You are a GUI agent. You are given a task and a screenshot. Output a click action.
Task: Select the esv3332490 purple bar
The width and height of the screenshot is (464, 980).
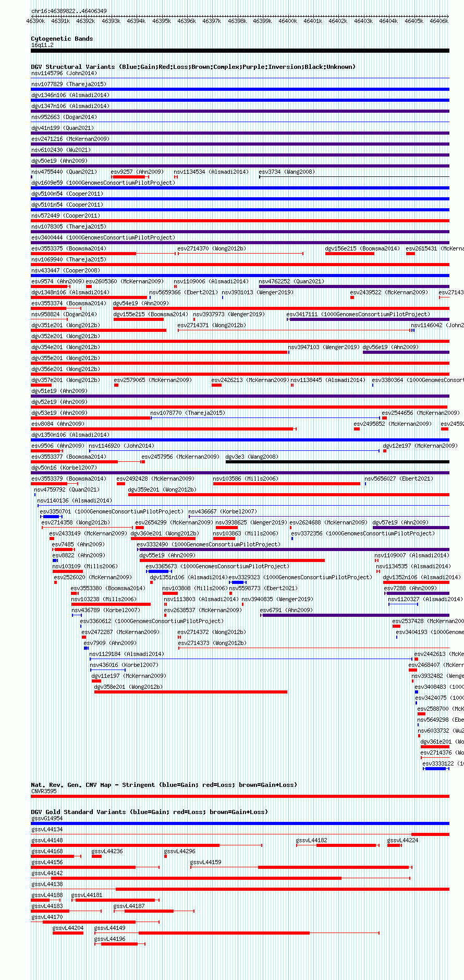(294, 549)
